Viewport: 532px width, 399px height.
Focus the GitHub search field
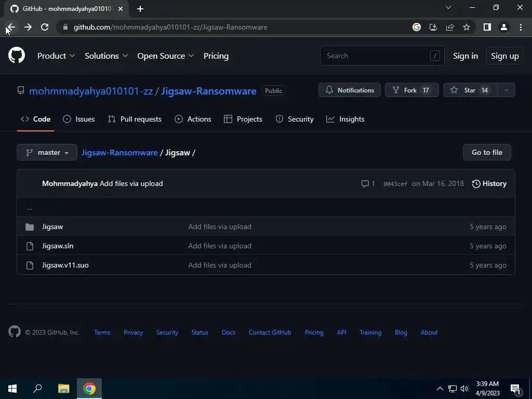[x=382, y=56]
